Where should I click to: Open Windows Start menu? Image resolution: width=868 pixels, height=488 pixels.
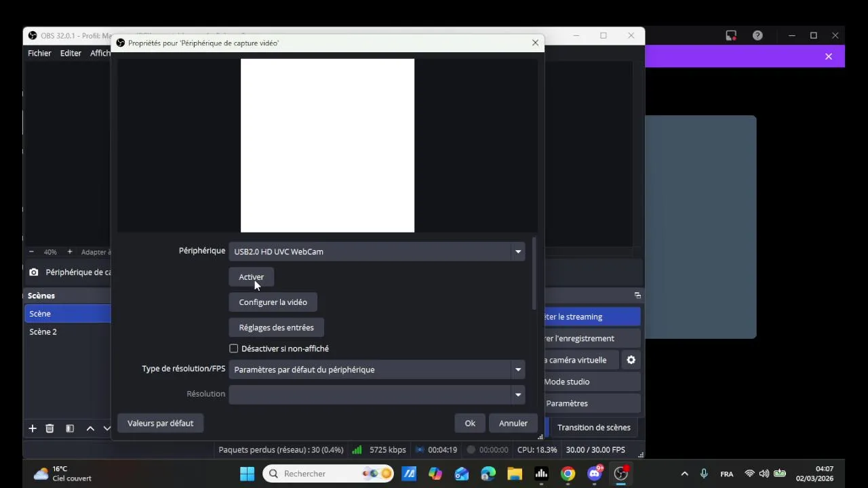[x=247, y=474]
